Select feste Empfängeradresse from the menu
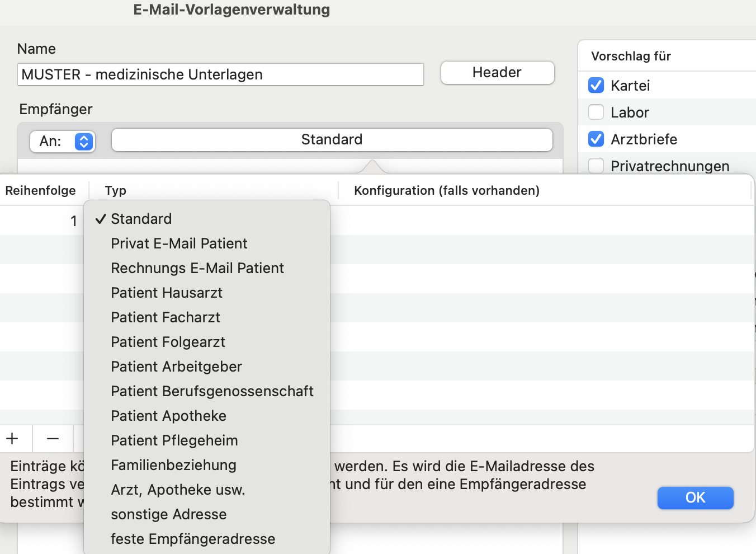This screenshot has width=756, height=554. point(193,539)
